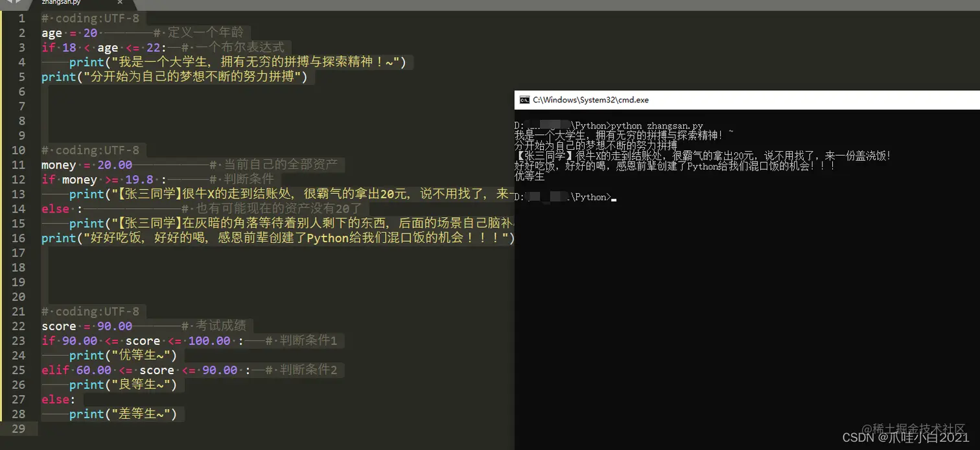Click the '我是一个大学生' output line in cmd

624,134
